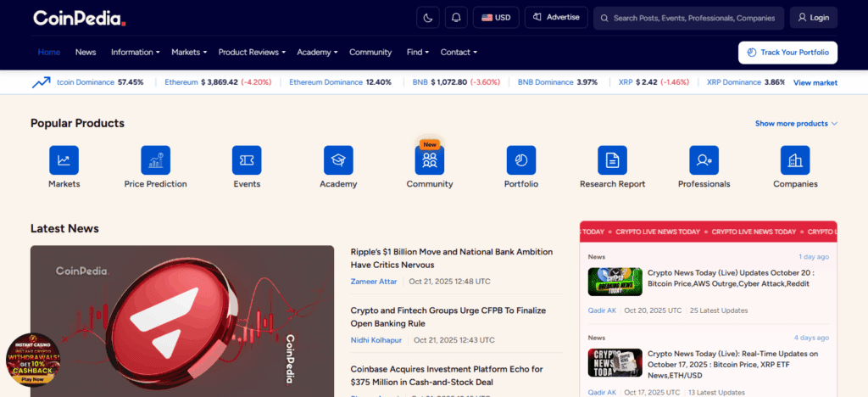Click the 25 Latest Updates text
This screenshot has width=868, height=397.
[x=719, y=310]
